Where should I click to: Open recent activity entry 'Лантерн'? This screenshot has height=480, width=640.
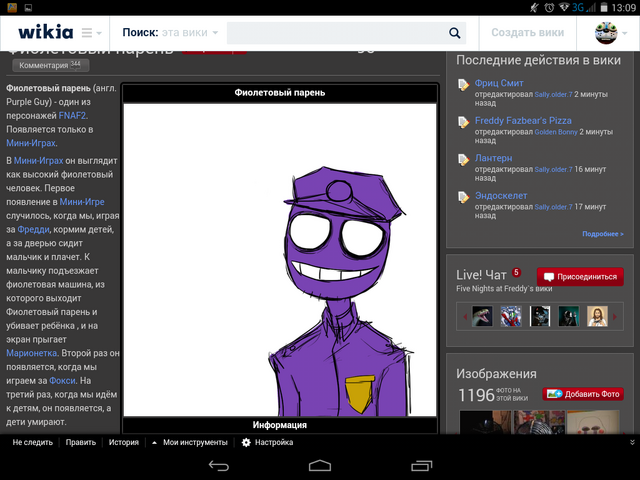pos(493,158)
